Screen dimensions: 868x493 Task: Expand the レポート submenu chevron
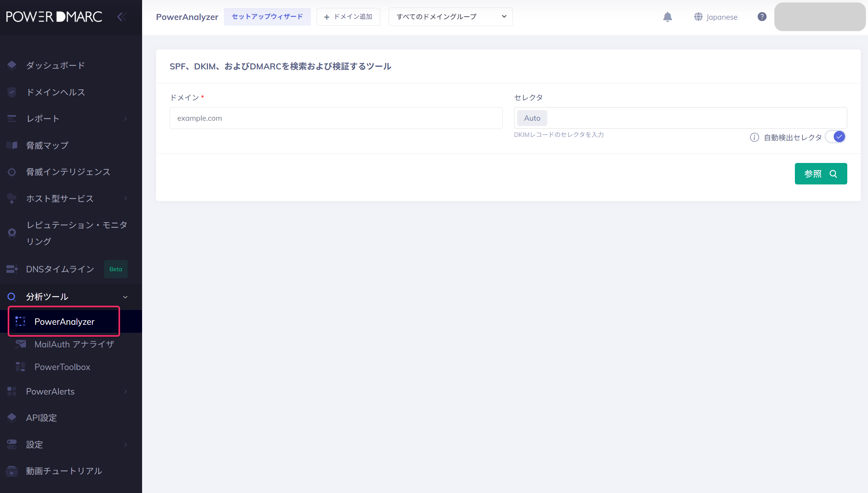pos(126,119)
